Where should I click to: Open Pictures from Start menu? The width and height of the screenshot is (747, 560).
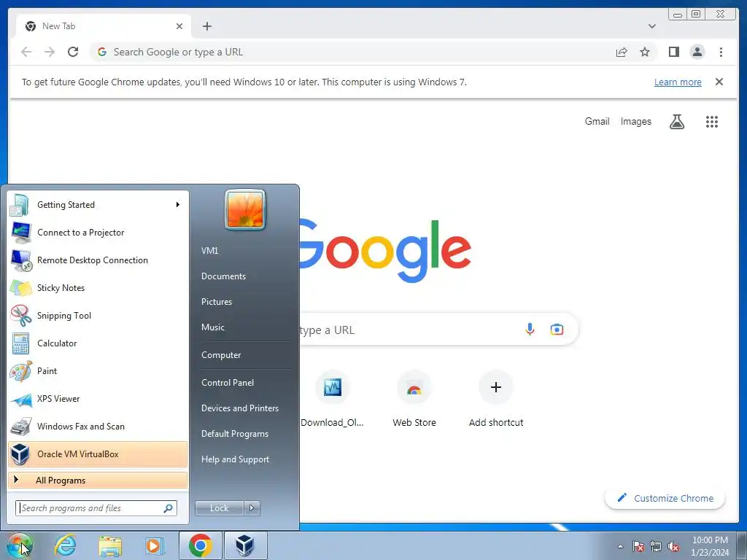point(216,302)
